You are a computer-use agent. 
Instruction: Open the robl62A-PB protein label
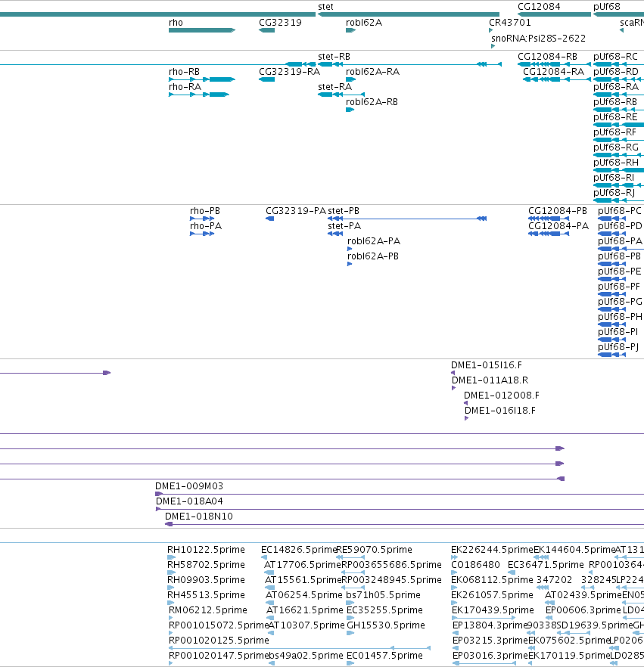pos(373,256)
